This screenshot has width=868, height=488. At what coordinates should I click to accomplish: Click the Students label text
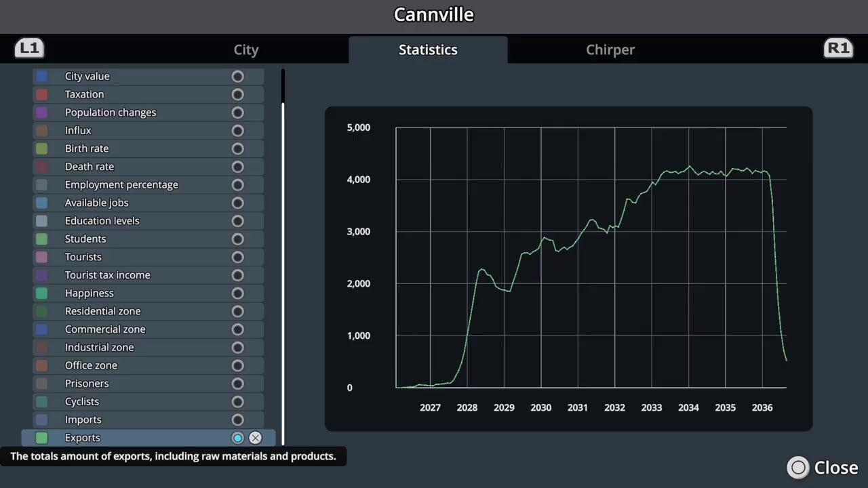(85, 239)
